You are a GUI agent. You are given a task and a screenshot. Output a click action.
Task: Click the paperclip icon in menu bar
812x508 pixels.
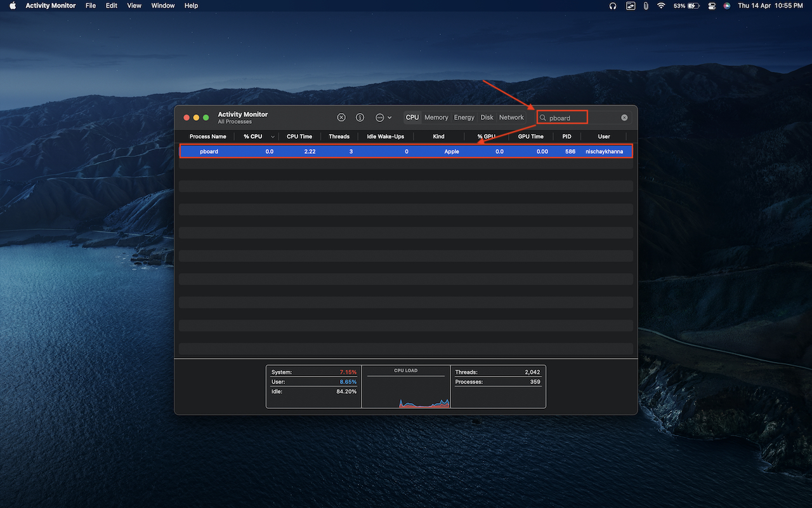(x=646, y=6)
